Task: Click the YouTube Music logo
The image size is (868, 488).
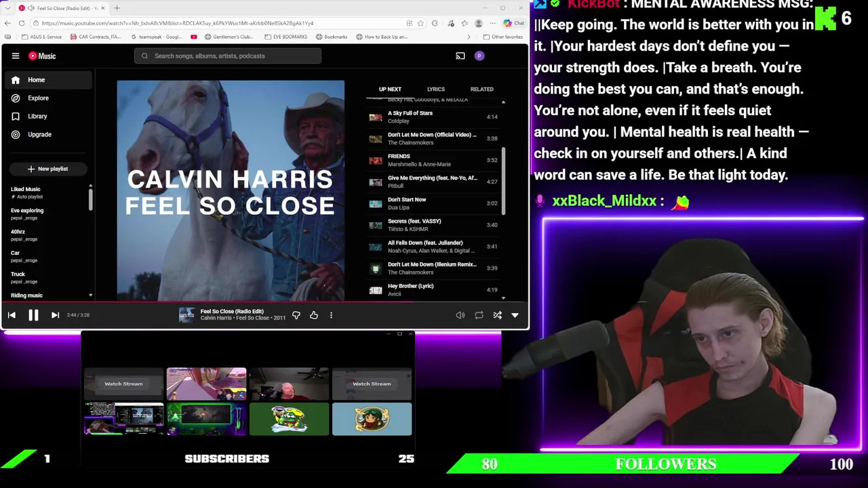Action: pyautogui.click(x=42, y=56)
